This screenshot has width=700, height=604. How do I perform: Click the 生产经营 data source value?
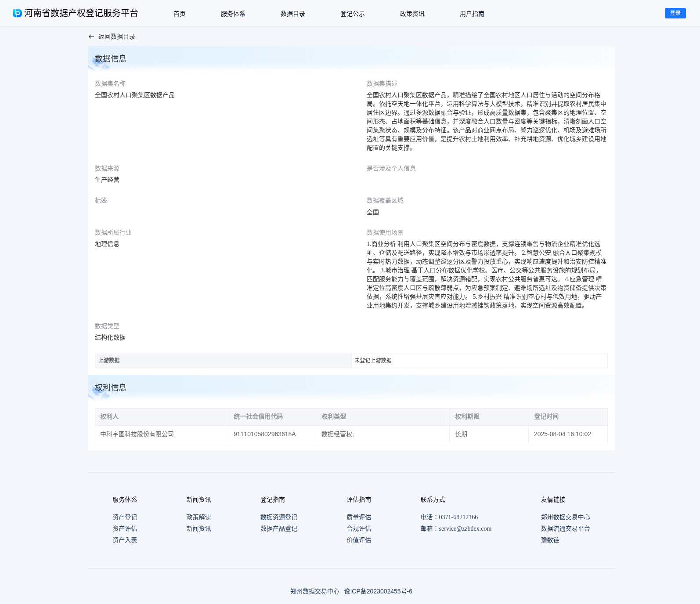click(x=107, y=180)
